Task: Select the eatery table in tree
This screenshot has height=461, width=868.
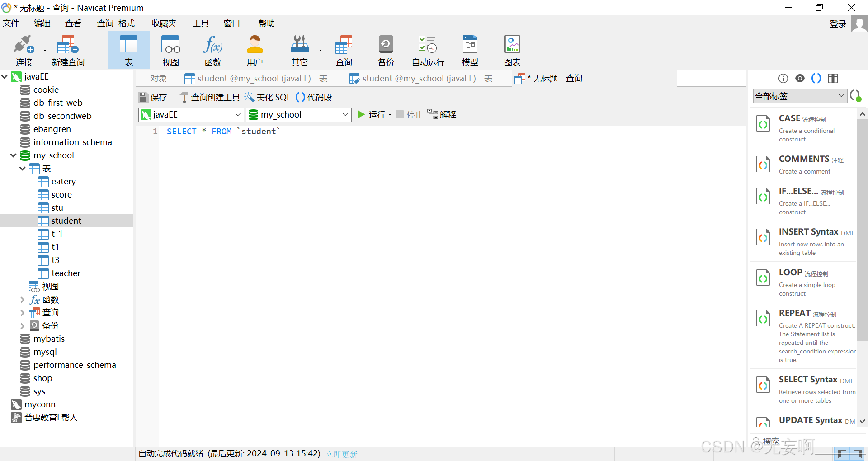Action: 64,182
